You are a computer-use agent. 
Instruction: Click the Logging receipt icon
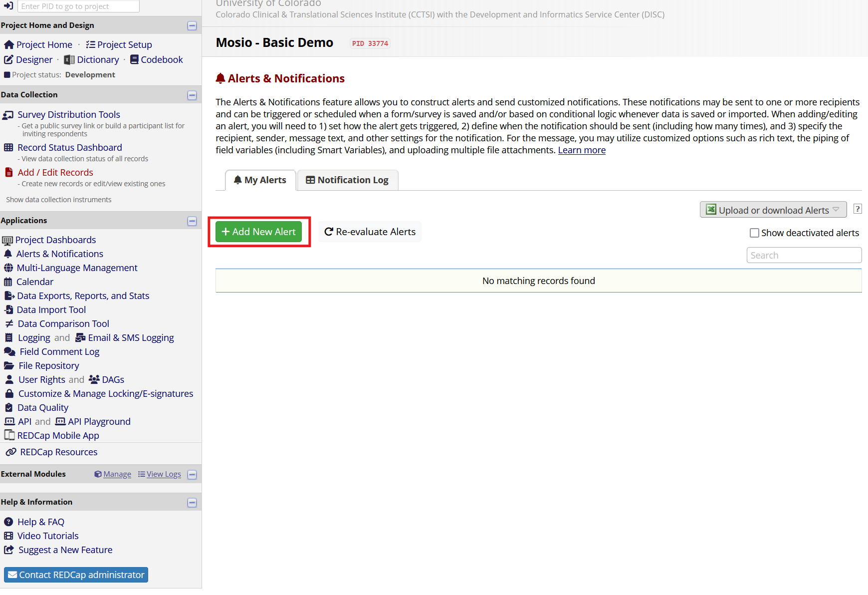click(x=8, y=337)
